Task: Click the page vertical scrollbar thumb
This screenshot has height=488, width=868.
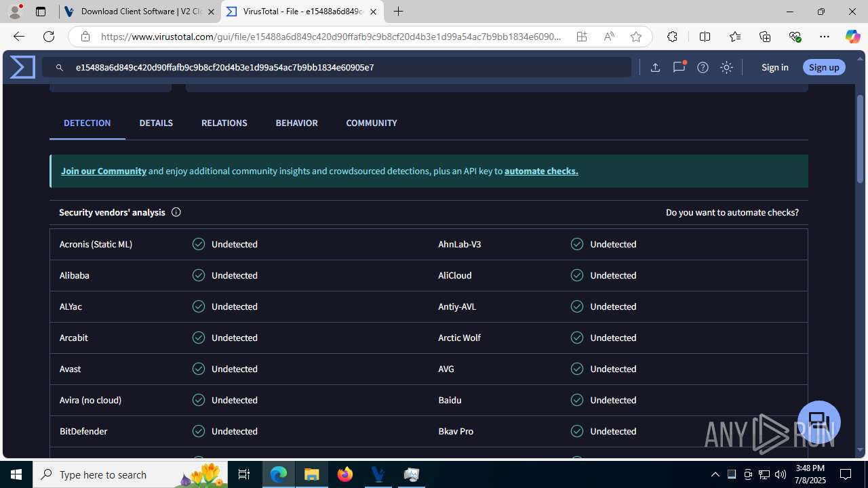Action: pyautogui.click(x=860, y=139)
